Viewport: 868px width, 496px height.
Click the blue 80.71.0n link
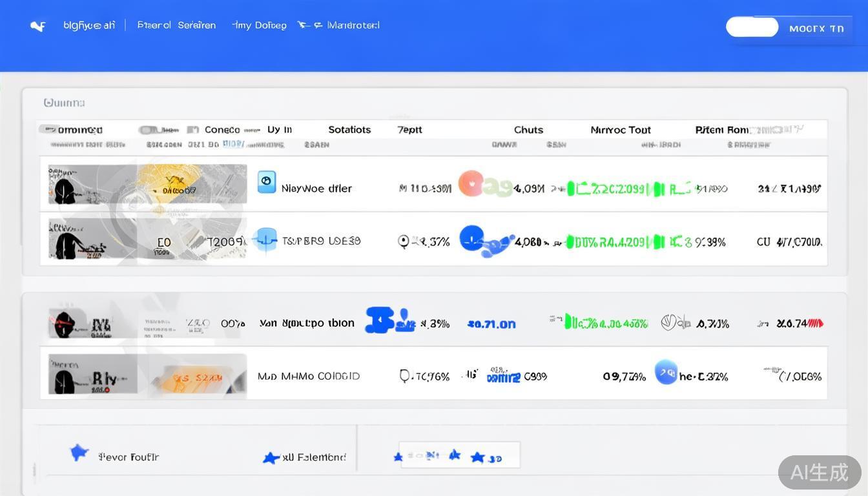coord(491,324)
